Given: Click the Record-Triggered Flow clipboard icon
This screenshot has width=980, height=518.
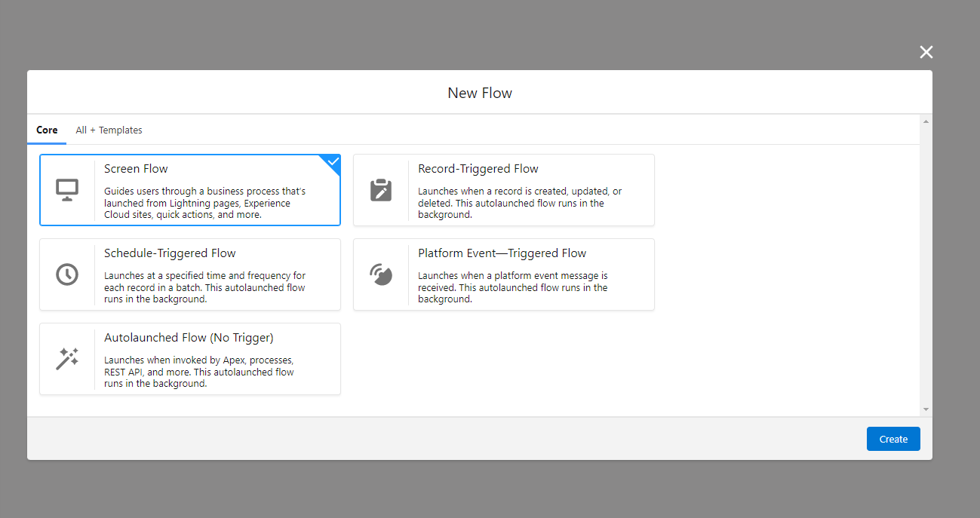Looking at the screenshot, I should 381,189.
